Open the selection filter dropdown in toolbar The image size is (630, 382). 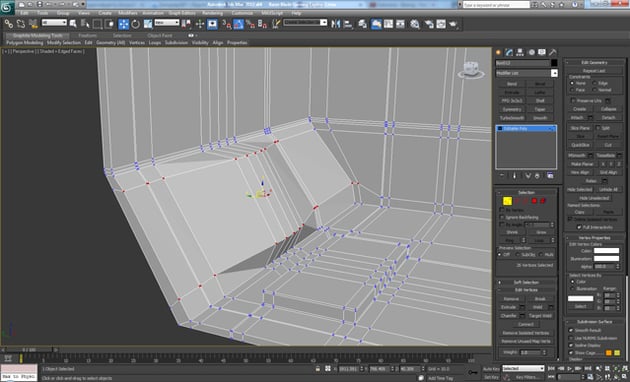54,23
